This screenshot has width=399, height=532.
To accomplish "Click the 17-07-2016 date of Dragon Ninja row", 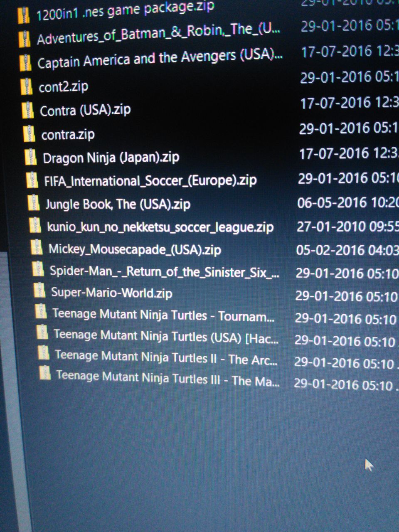I will click(x=334, y=154).
